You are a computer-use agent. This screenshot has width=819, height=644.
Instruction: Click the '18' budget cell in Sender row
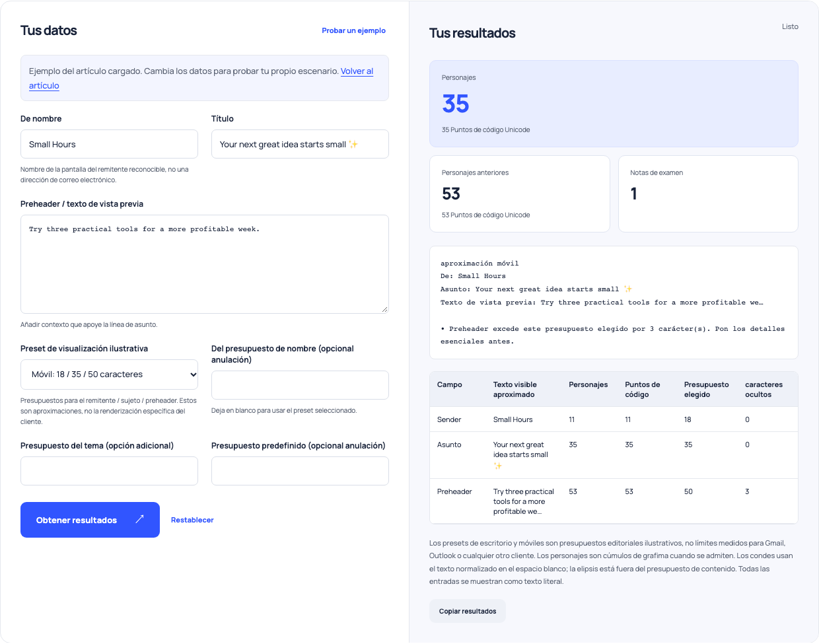click(688, 419)
